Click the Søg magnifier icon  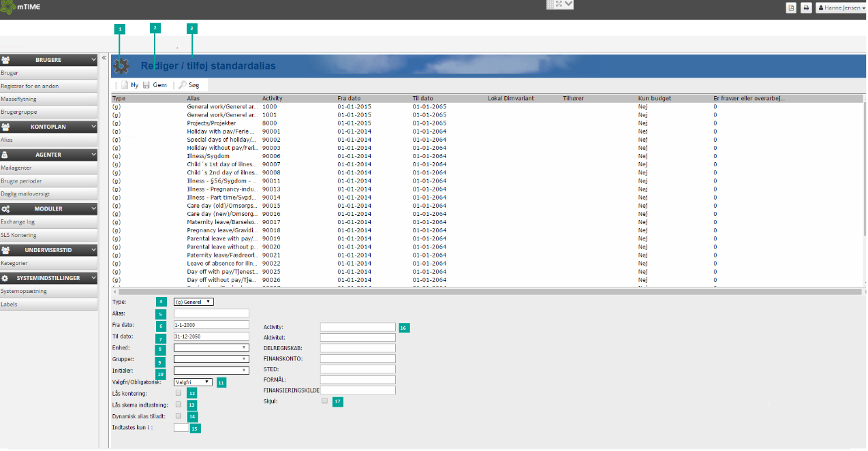tap(183, 86)
